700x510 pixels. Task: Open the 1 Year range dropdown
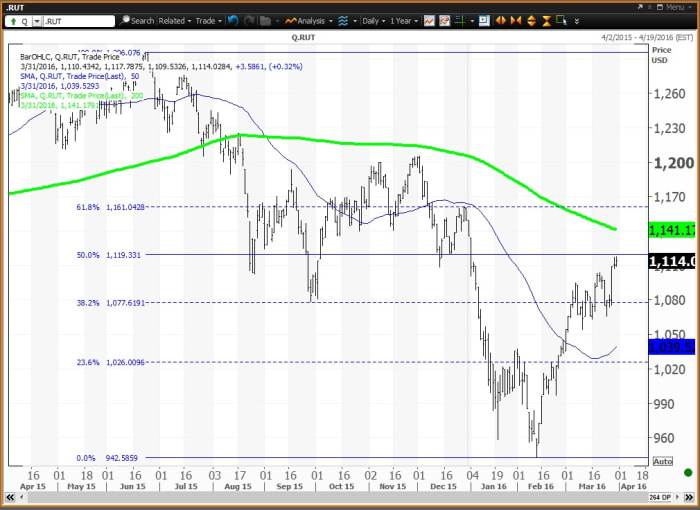404,21
